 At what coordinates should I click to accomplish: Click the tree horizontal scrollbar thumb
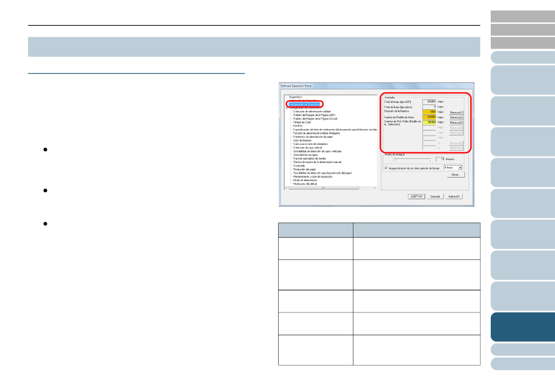tap(324, 188)
